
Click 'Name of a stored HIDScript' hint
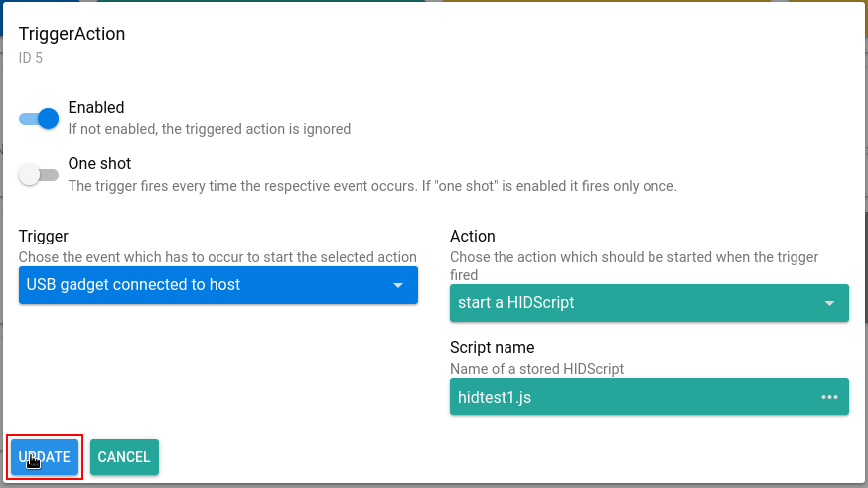[x=536, y=369]
